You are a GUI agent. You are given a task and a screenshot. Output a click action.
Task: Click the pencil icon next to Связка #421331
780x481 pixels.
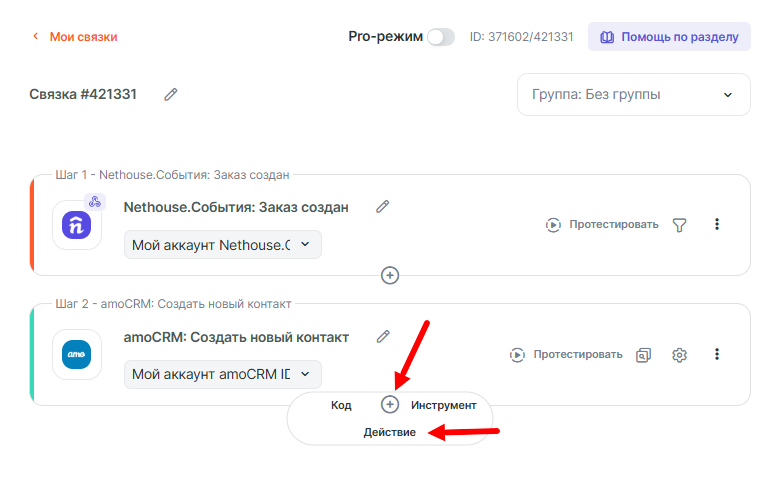point(171,94)
